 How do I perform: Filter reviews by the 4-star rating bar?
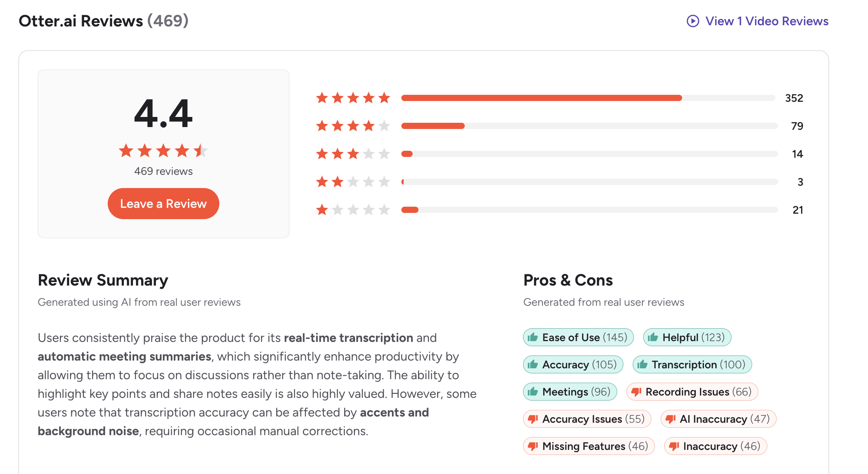coord(589,126)
